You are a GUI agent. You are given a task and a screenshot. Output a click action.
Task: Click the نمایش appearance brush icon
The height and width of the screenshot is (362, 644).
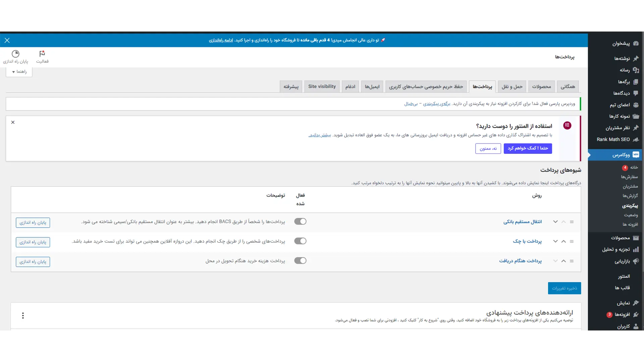tap(636, 303)
